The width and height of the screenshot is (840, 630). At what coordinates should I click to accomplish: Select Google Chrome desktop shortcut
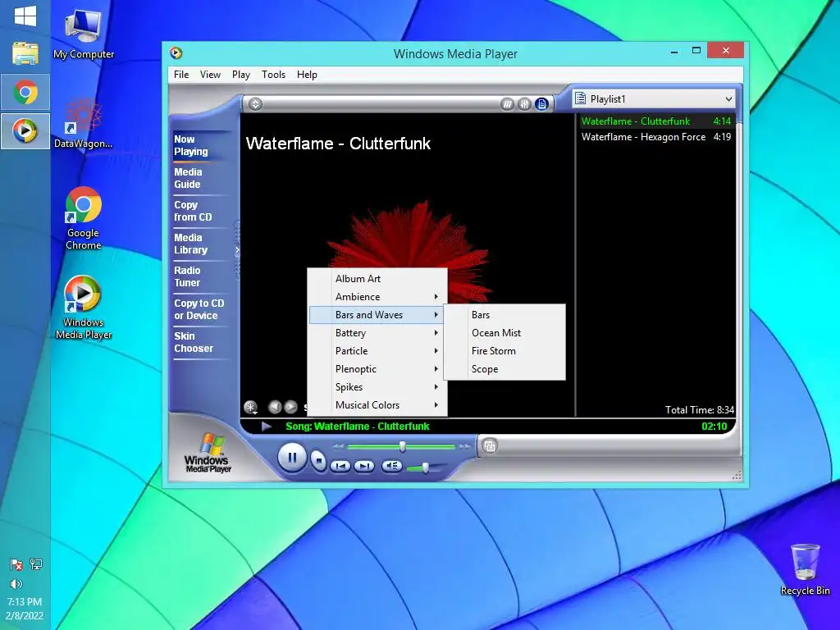84,218
